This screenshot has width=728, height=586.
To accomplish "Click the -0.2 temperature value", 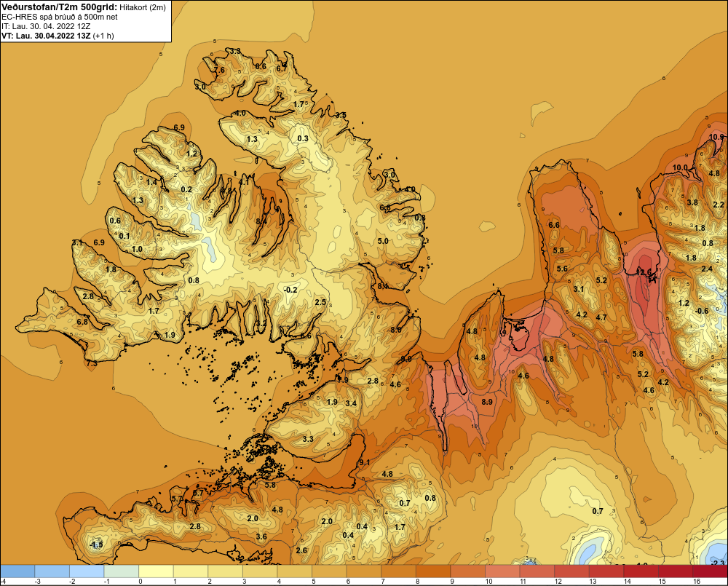I will [x=290, y=290].
